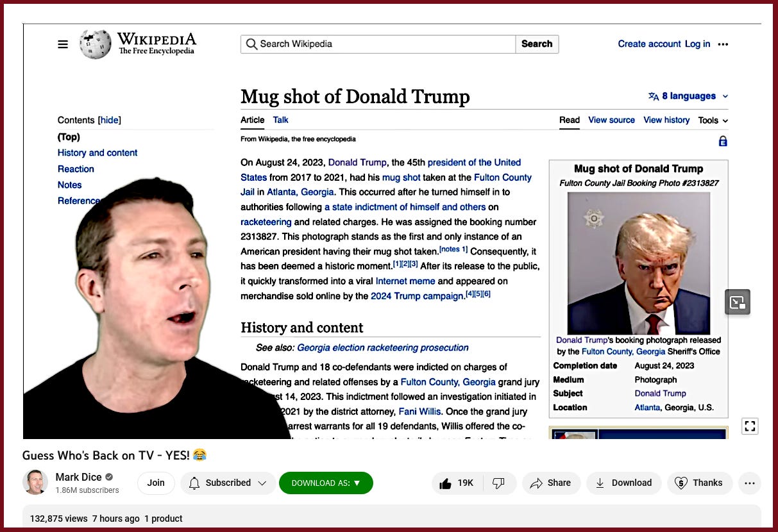The image size is (778, 532).
Task: Click the Search button
Action: click(537, 44)
